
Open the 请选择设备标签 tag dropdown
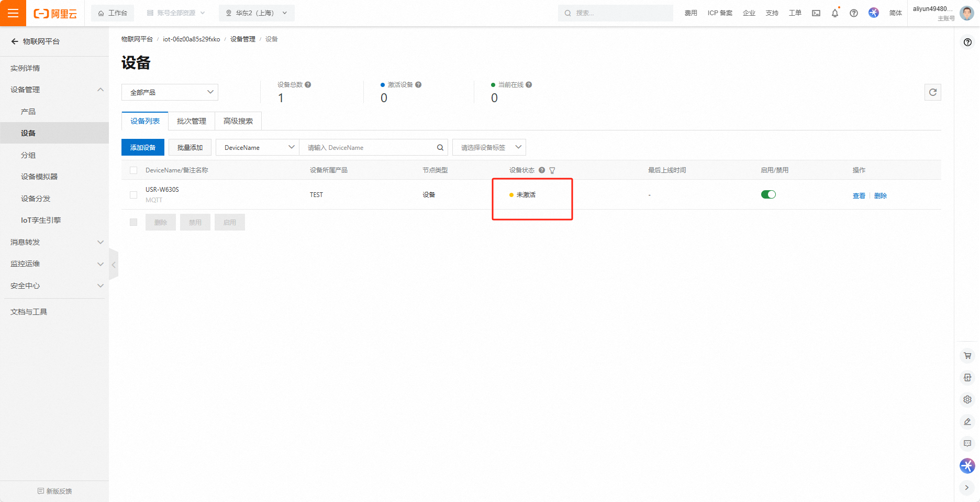pyautogui.click(x=489, y=148)
